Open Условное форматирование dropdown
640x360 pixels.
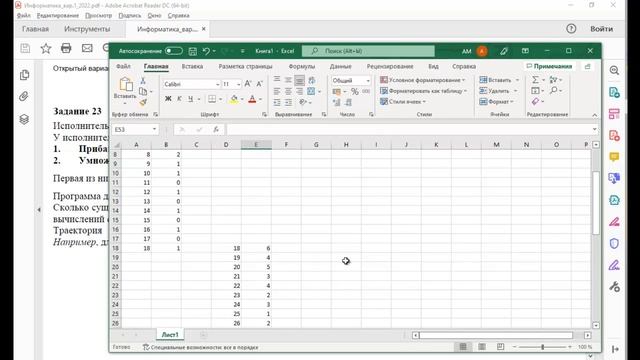pyautogui.click(x=423, y=80)
